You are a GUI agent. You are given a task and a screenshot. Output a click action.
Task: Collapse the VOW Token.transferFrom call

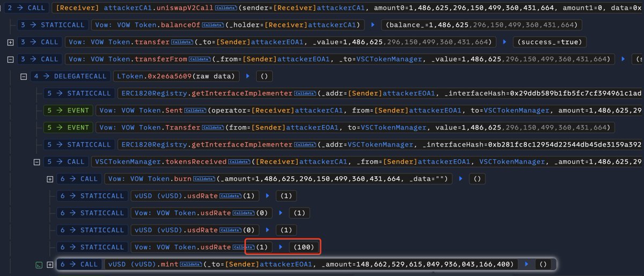click(x=10, y=59)
